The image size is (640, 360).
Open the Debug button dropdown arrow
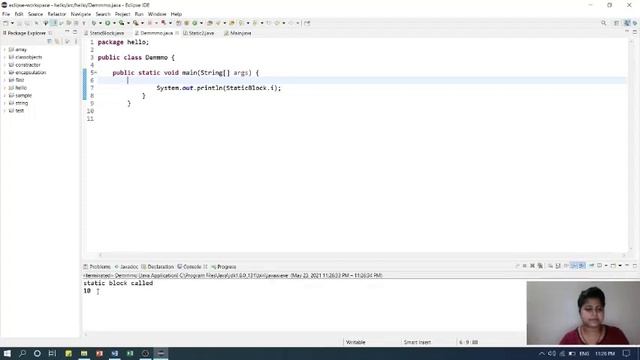point(100,23)
